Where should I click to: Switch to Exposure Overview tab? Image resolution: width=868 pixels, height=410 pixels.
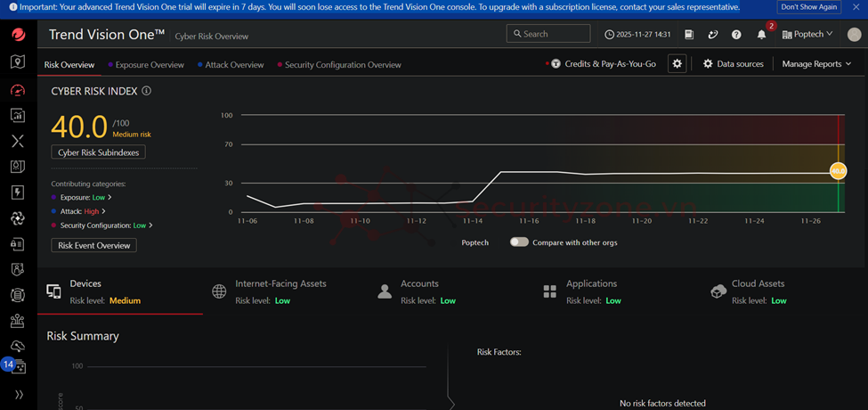click(149, 65)
